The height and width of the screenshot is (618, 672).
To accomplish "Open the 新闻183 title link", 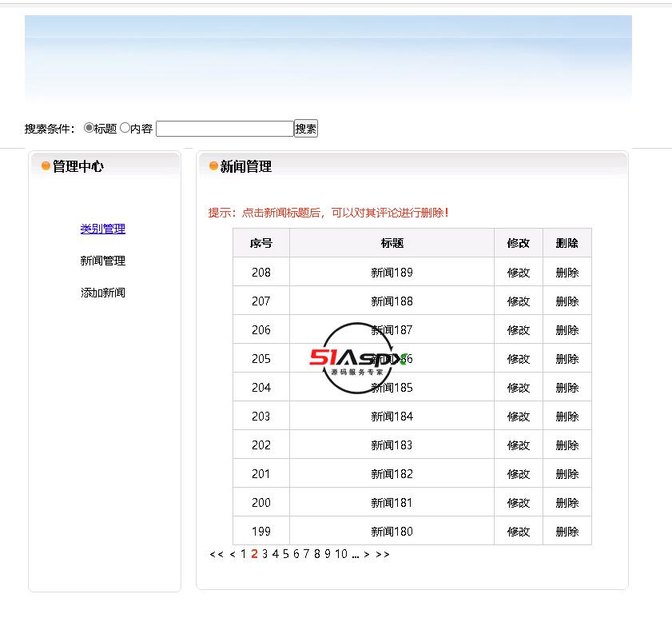I will pyautogui.click(x=392, y=445).
